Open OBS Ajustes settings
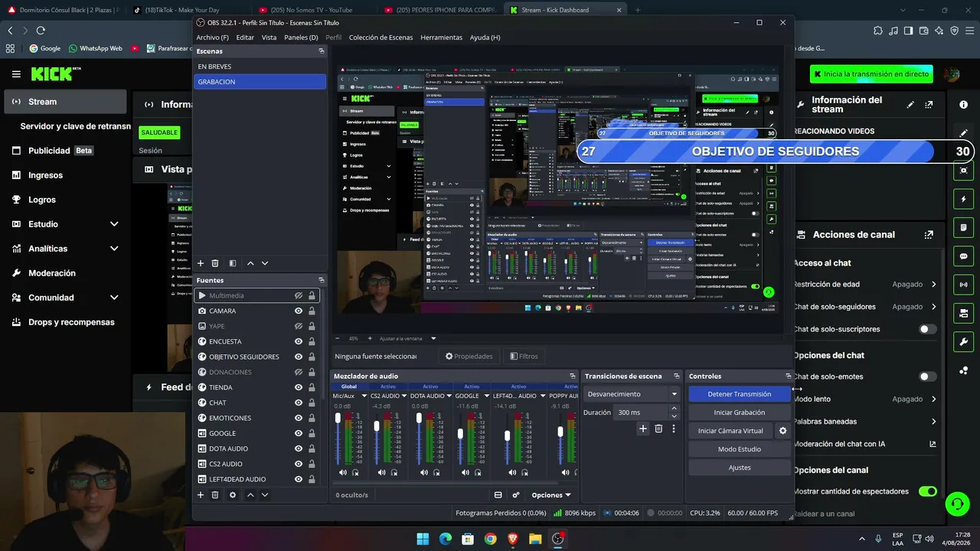Viewport: 980px width, 551px height. point(739,468)
